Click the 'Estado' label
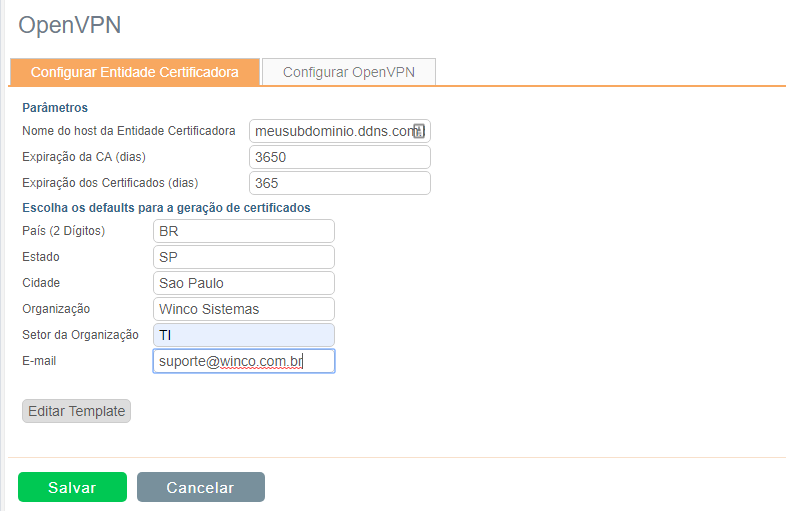Screen dimensions: 786x511 tap(41, 257)
